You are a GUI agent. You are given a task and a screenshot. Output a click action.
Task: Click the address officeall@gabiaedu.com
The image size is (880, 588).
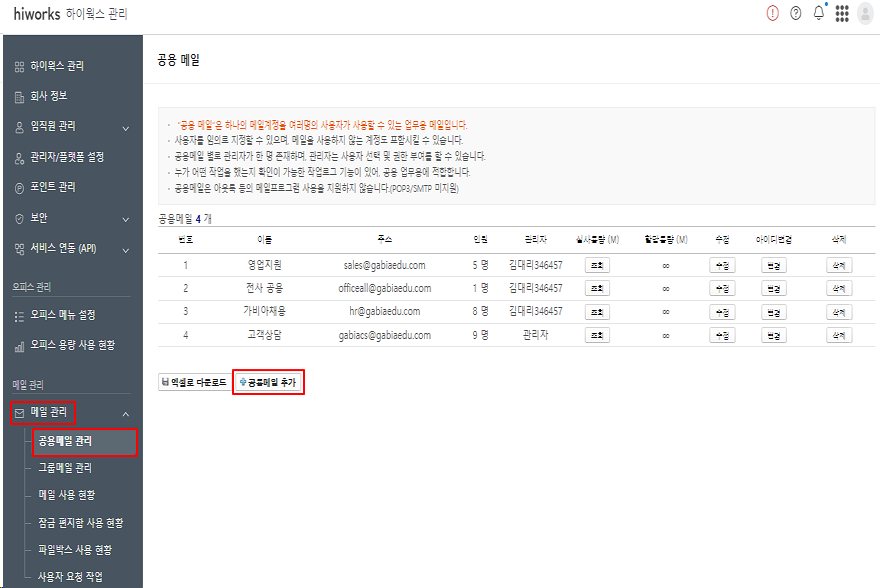[384, 288]
